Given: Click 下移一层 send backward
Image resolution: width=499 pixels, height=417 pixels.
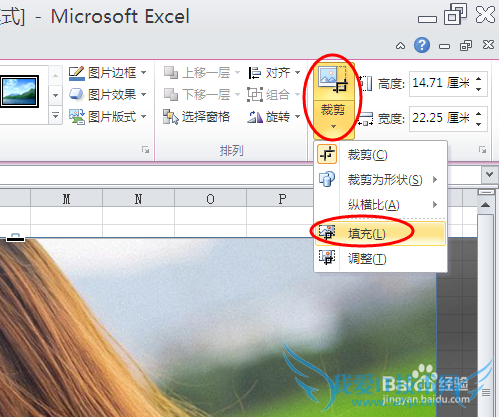Looking at the screenshot, I should [201, 95].
